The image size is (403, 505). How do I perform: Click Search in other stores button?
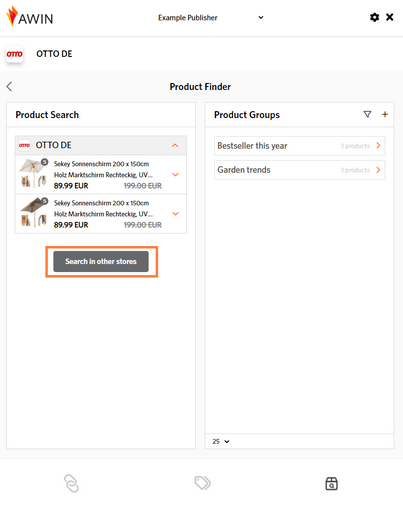click(101, 261)
